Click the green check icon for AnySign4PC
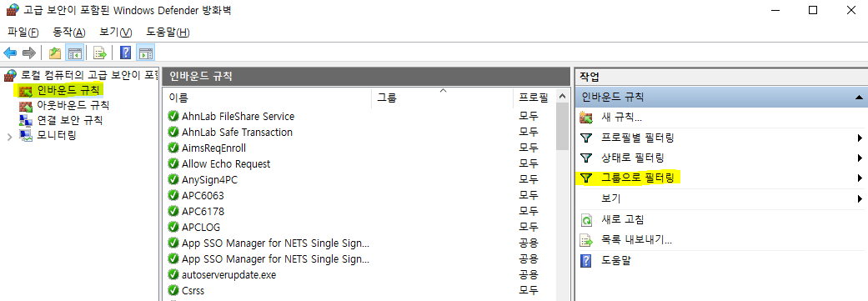Image resolution: width=868 pixels, height=301 pixels. coord(173,180)
